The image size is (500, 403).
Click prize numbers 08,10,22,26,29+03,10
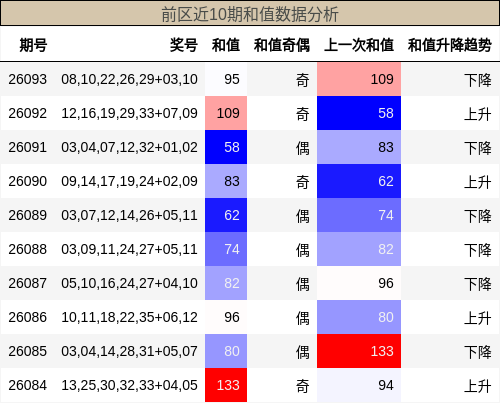tap(129, 79)
